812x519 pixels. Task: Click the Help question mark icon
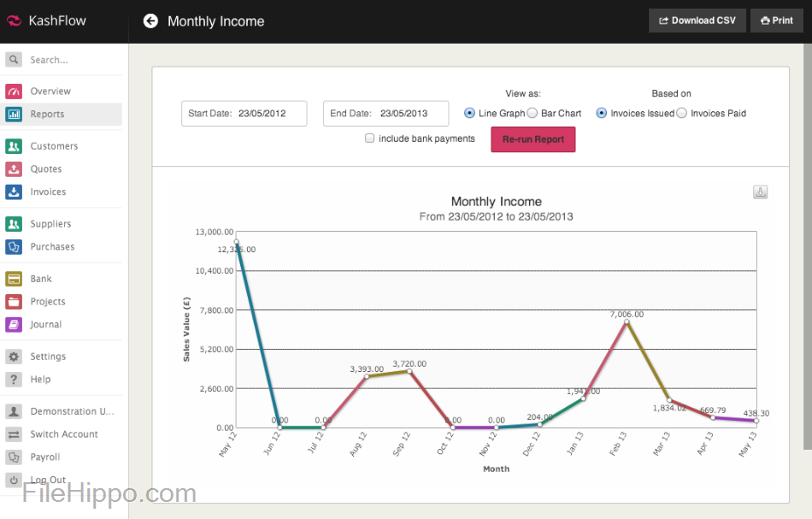coord(14,379)
